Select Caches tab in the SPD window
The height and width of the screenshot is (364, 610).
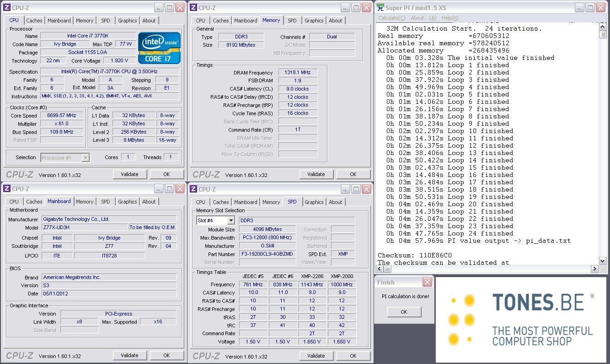pyautogui.click(x=221, y=202)
